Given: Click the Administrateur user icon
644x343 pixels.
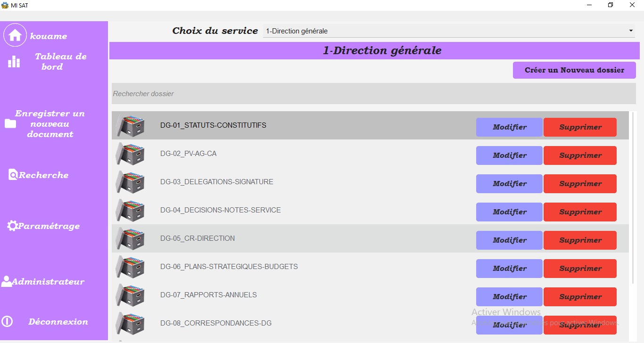Looking at the screenshot, I should [x=7, y=281].
